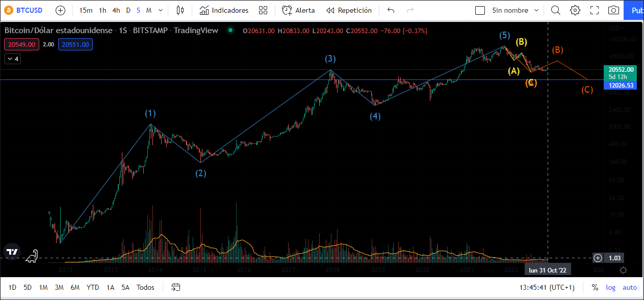644x300 pixels.
Task: Expand the time interval dropdown chevron
Action: tap(161, 10)
